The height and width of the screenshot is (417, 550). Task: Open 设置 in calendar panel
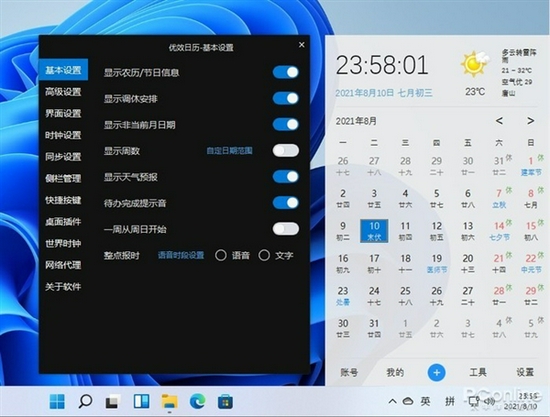coord(525,372)
